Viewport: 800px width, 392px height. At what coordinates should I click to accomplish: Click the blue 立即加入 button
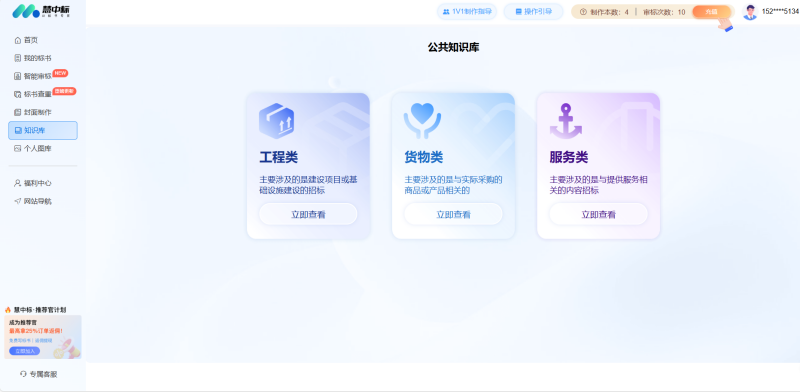(24, 351)
